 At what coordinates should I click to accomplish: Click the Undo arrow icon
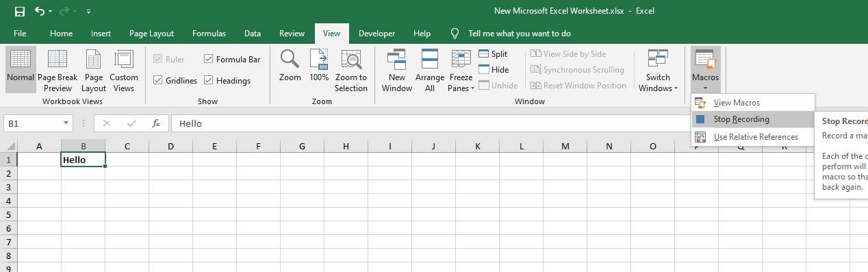click(40, 11)
